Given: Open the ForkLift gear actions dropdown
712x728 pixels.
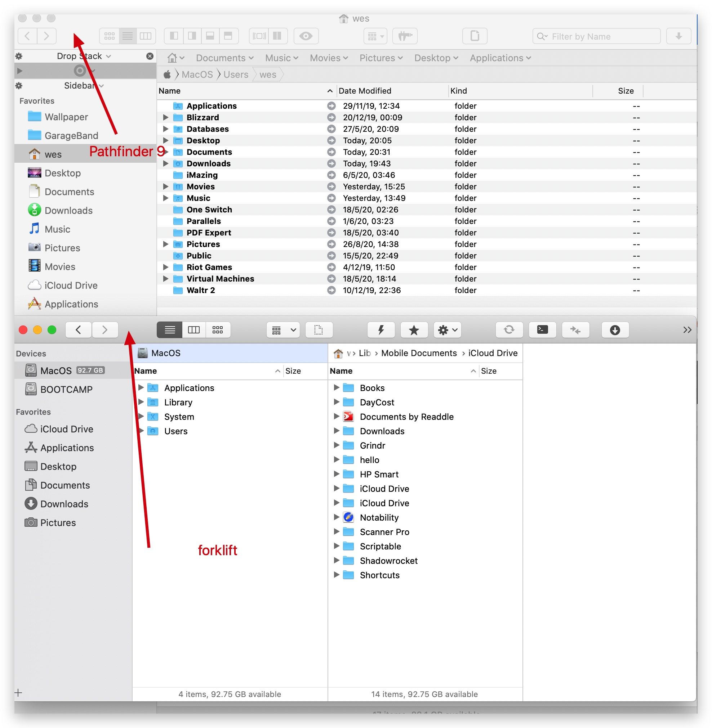Looking at the screenshot, I should point(447,330).
